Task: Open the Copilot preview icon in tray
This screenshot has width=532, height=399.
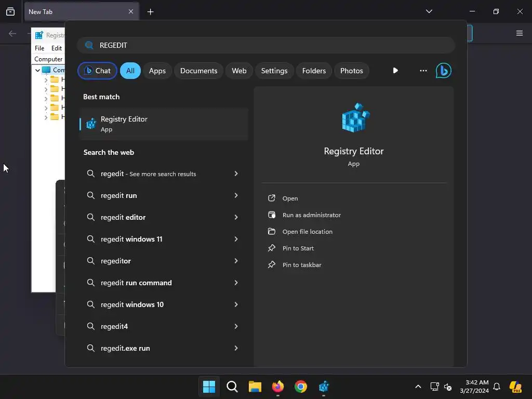Action: (515, 387)
